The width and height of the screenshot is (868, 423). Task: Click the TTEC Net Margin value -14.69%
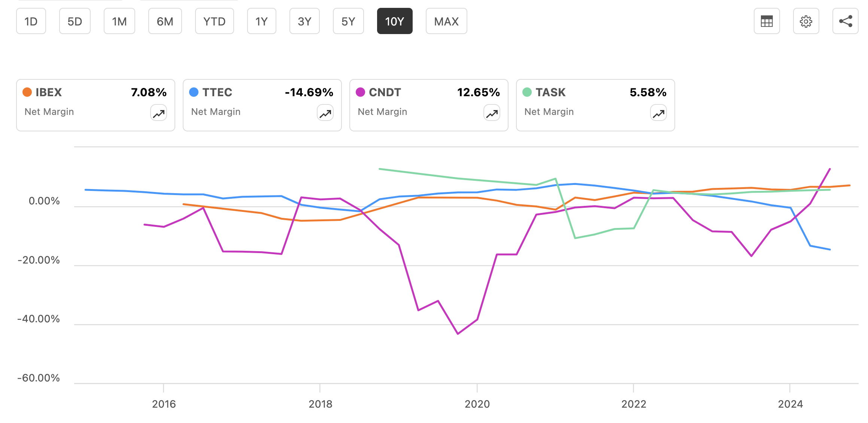(309, 92)
